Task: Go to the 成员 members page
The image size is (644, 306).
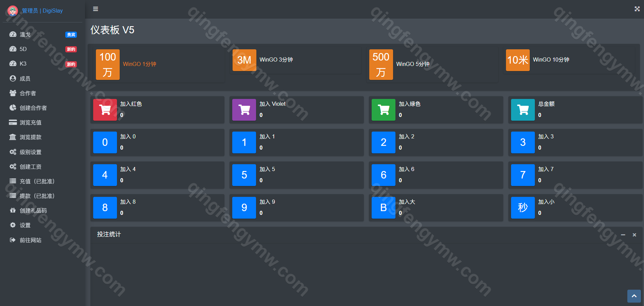Action: tap(43, 79)
